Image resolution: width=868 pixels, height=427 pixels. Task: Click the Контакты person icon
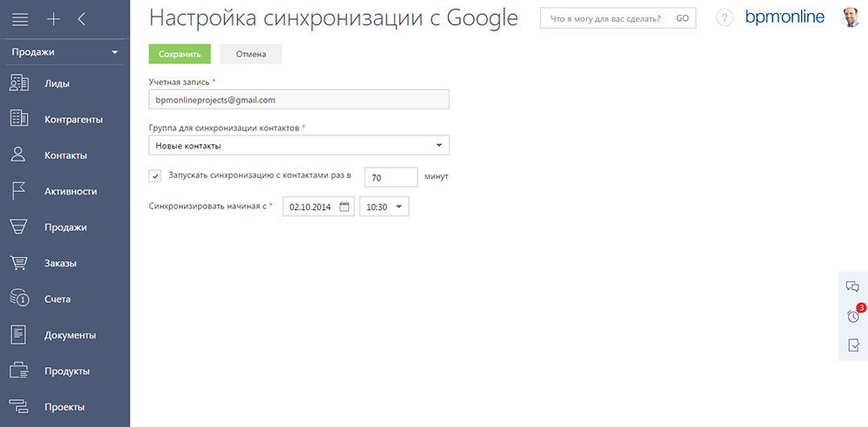pos(19,155)
